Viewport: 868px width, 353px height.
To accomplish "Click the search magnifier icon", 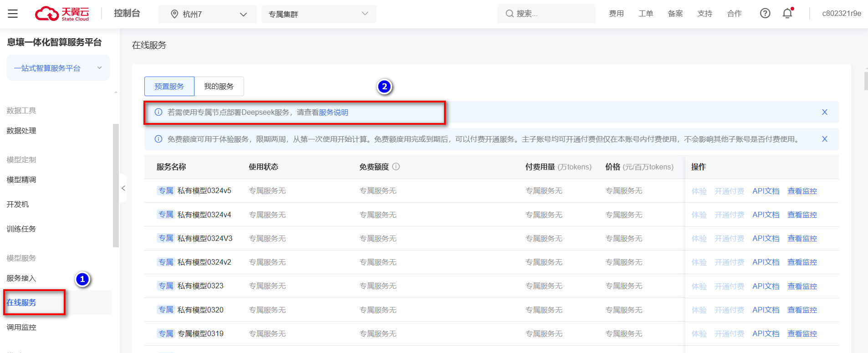I will tap(510, 14).
